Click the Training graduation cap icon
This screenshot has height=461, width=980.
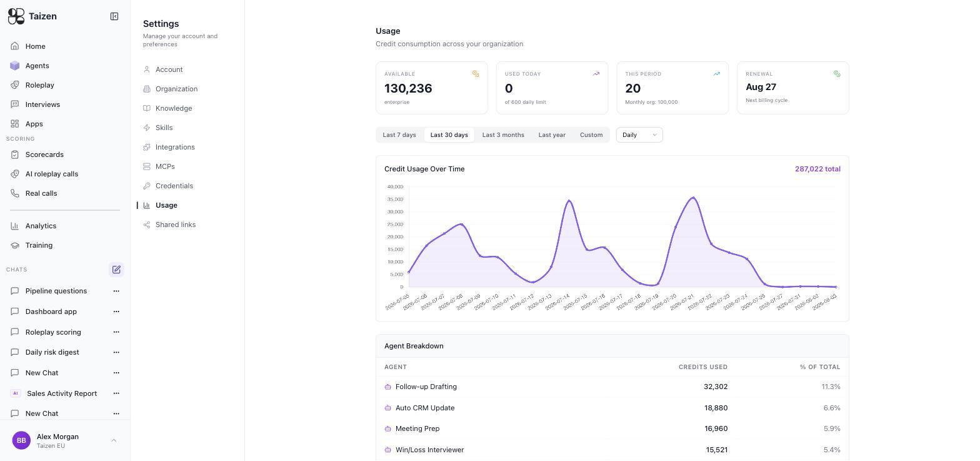tap(15, 245)
